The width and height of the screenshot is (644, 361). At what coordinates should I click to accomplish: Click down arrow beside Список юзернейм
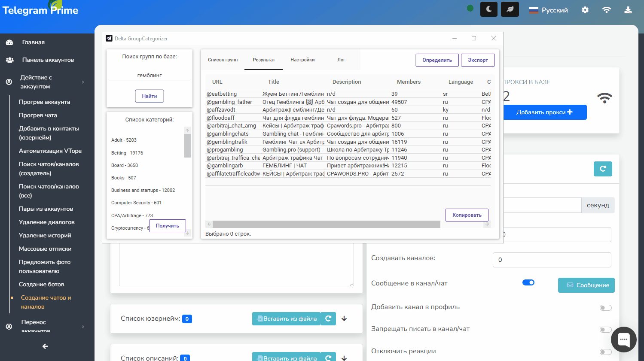[x=344, y=319]
